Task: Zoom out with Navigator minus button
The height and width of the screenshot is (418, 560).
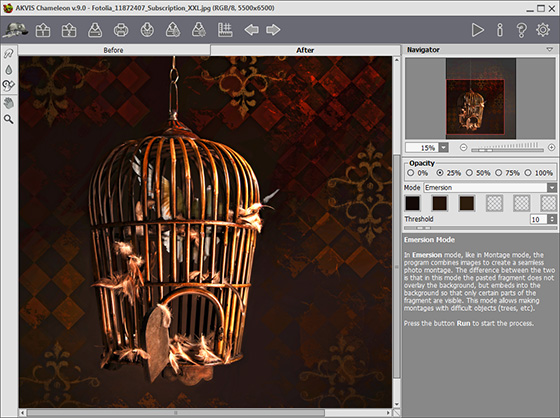Action: pyautogui.click(x=463, y=148)
